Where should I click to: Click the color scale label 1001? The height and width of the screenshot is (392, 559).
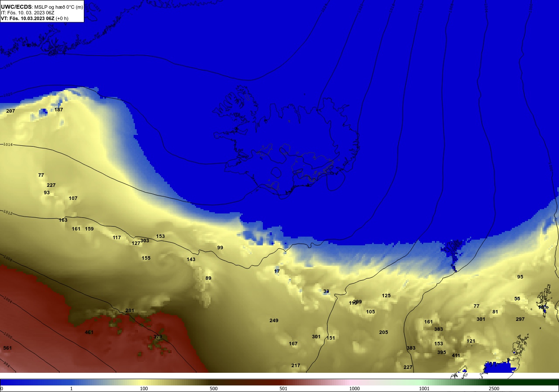[424, 389]
